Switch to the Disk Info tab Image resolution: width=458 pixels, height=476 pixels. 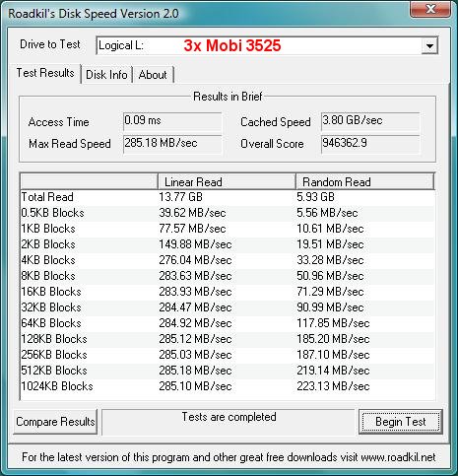click(x=106, y=75)
